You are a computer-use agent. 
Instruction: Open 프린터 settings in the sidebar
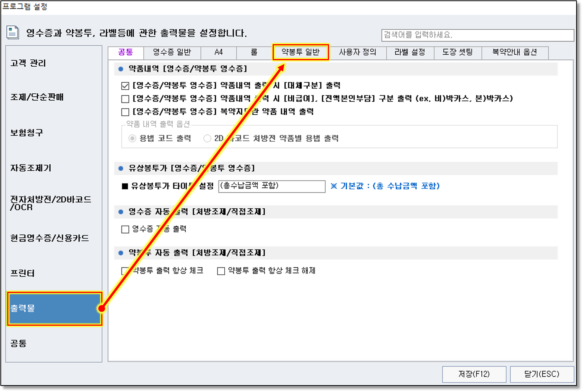point(23,273)
